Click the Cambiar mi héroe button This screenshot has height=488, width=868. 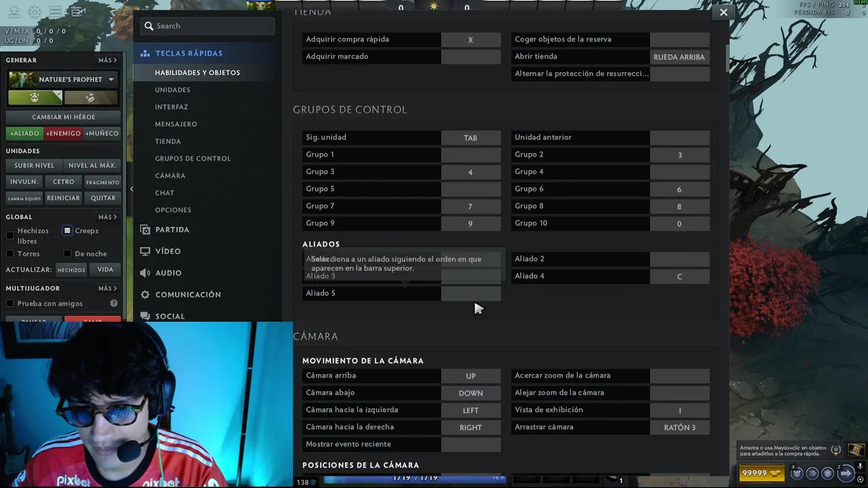click(63, 117)
